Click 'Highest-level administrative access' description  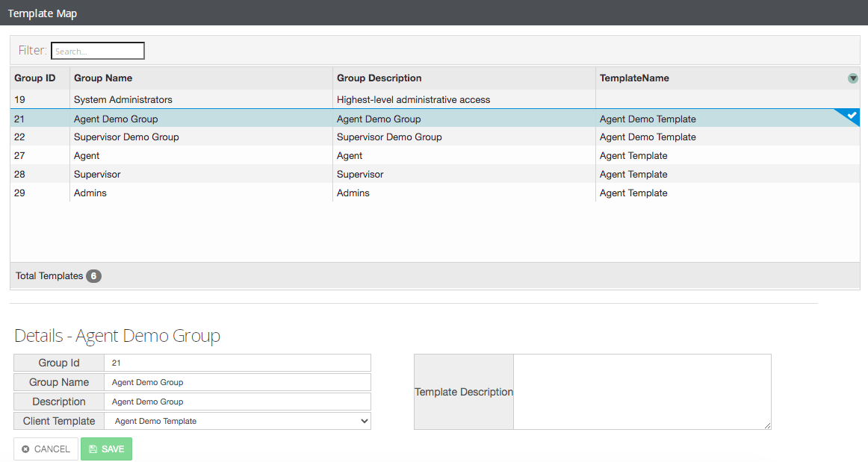coord(414,99)
